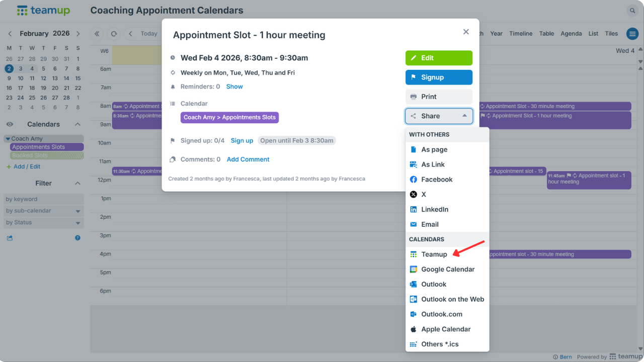
Task: Click the Facebook icon in share menu
Action: 414,179
